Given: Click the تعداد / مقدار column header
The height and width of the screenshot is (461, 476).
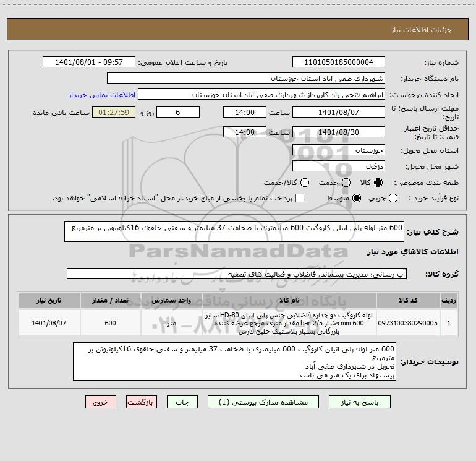Looking at the screenshot, I should click(111, 300).
